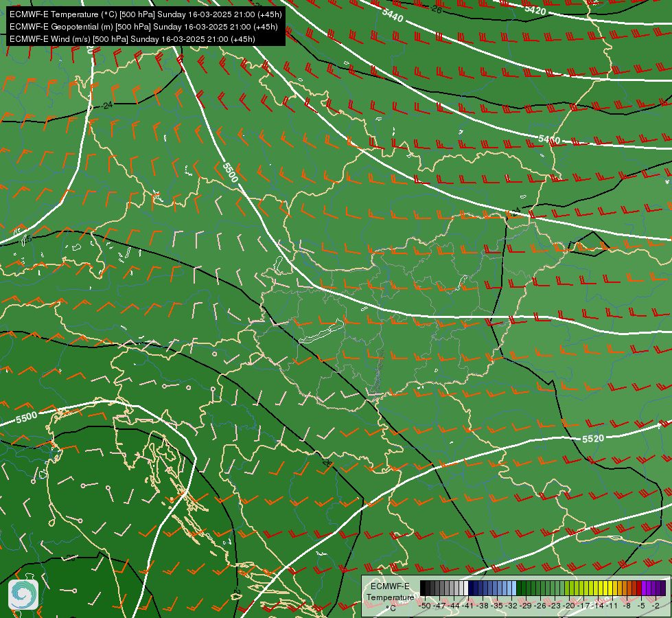Click the -38 legend tick label
Viewport: 672px width, 618px height.
pos(482,606)
